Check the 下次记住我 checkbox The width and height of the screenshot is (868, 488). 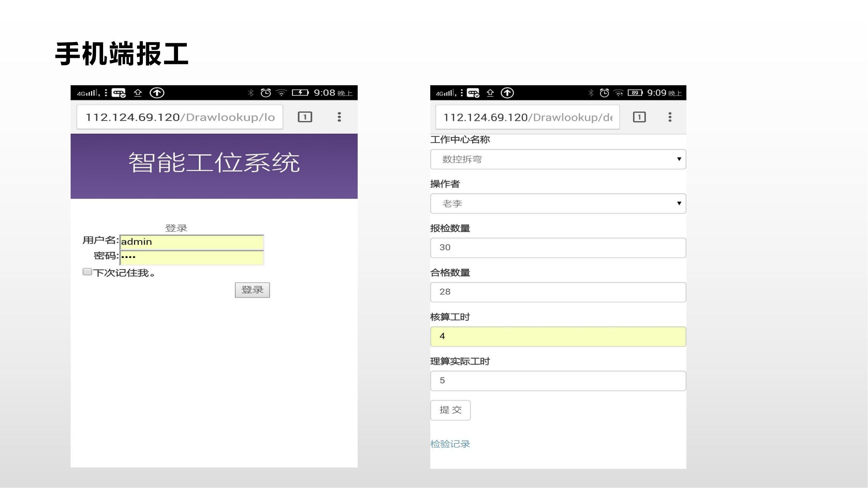(x=87, y=272)
